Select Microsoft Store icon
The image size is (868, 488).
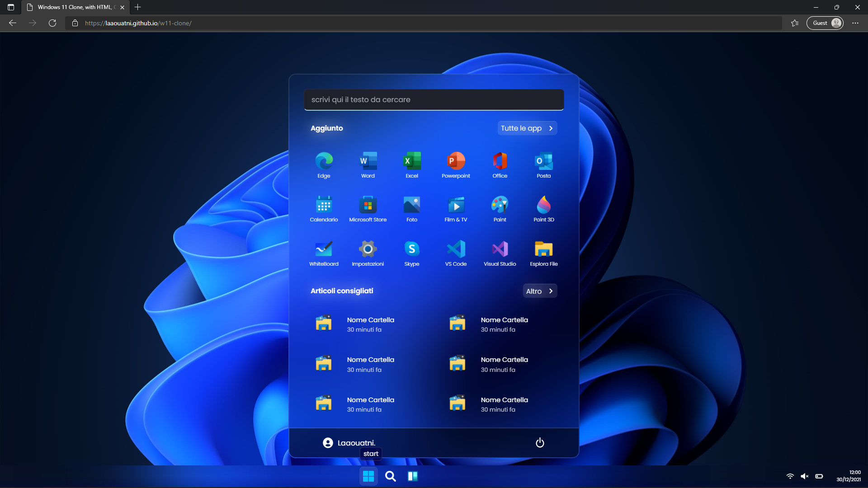point(368,204)
